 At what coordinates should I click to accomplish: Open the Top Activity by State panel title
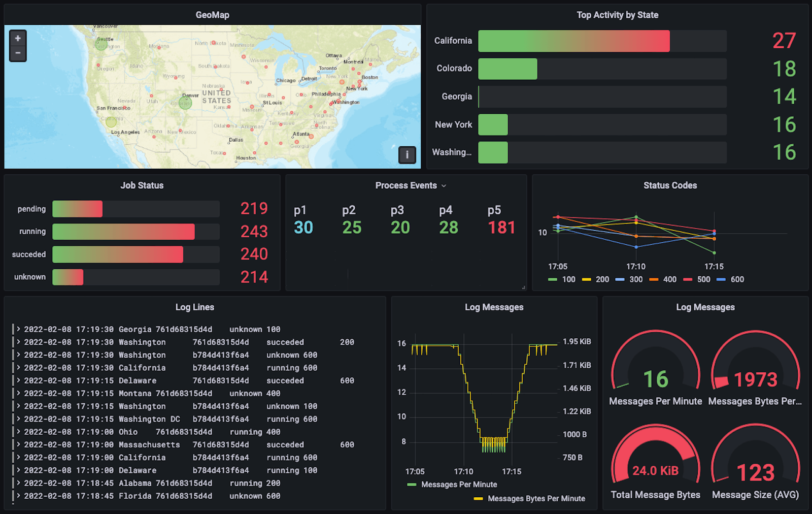(x=617, y=15)
